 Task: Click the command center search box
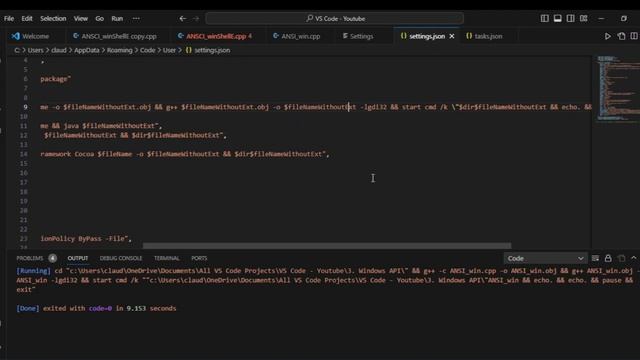[335, 18]
